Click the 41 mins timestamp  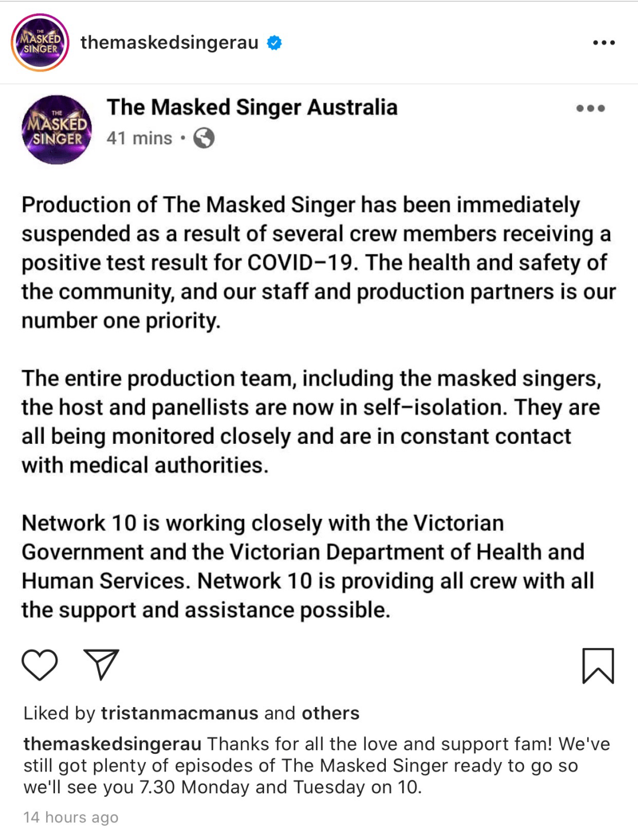pyautogui.click(x=139, y=138)
